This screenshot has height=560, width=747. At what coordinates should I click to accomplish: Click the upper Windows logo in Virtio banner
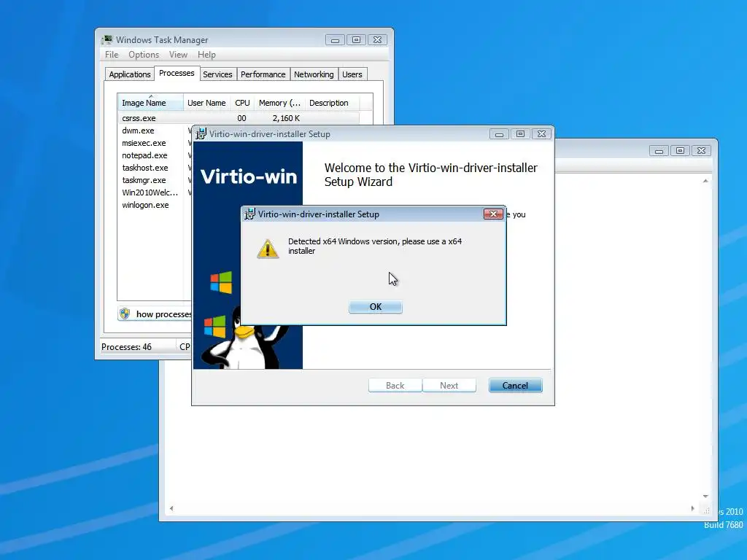click(221, 282)
